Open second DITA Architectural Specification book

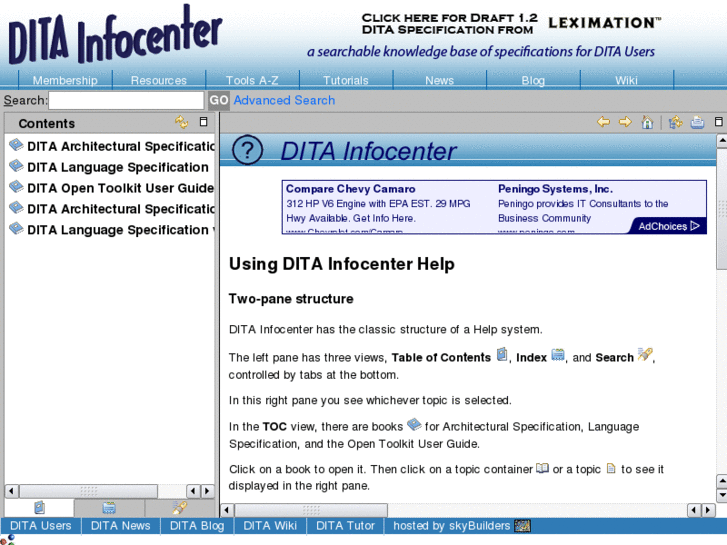coord(121,209)
